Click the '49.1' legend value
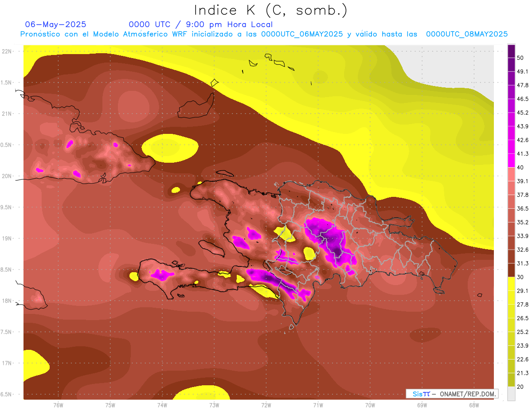 coord(523,71)
